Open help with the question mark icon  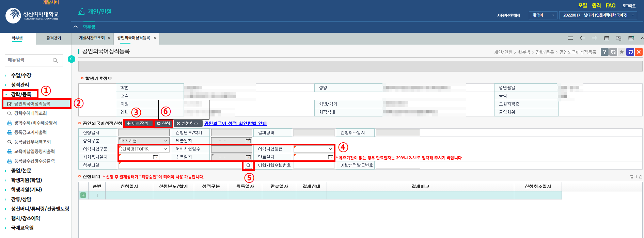coord(604,52)
